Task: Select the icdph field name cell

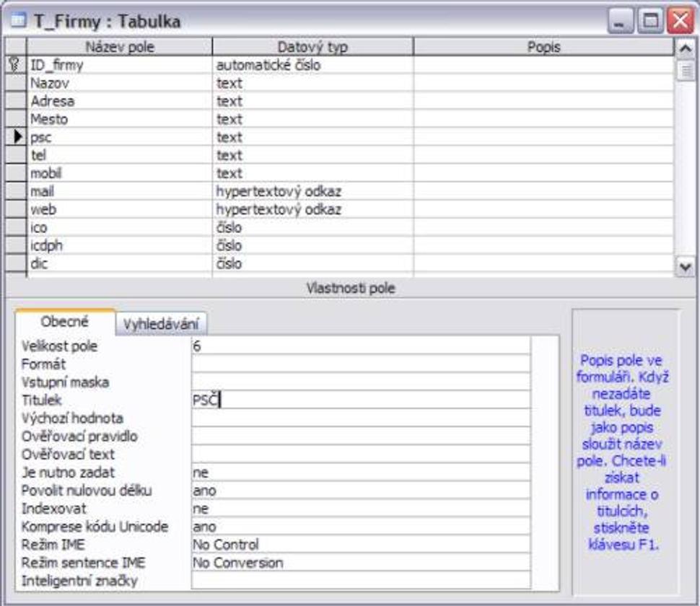Action: (120, 245)
